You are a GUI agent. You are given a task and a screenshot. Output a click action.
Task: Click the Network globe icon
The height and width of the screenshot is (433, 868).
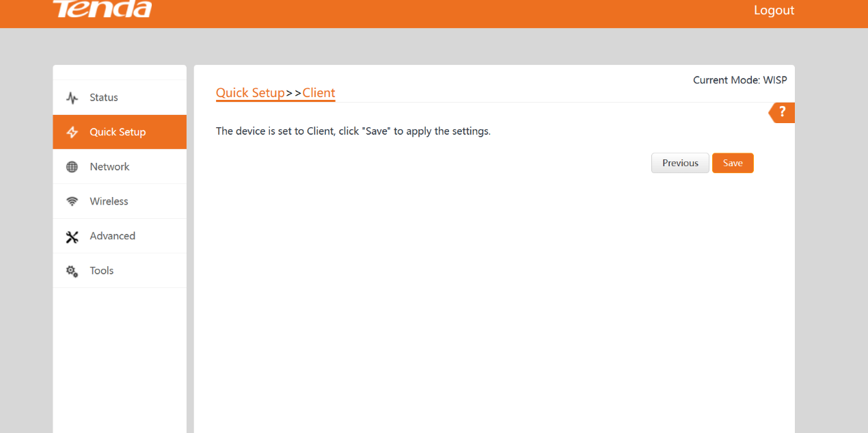(x=72, y=167)
